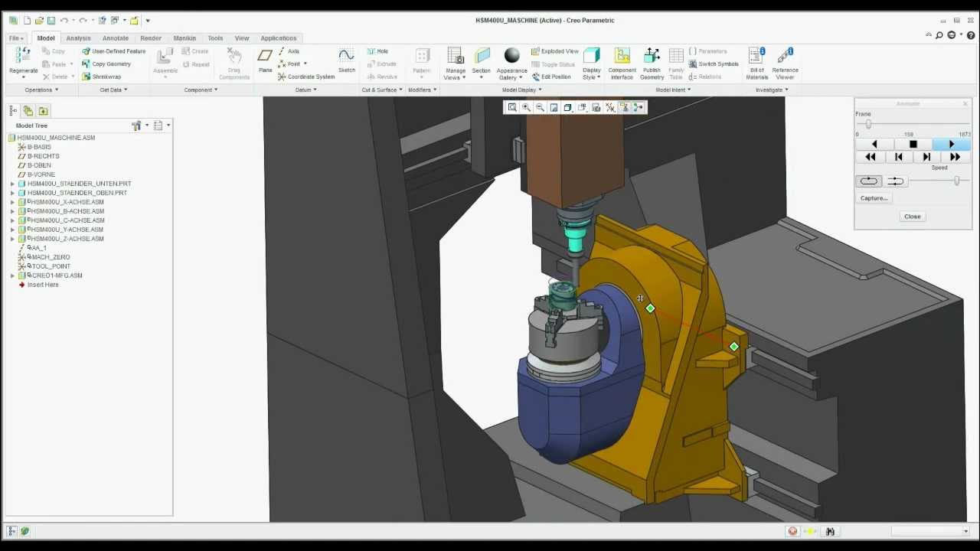Image resolution: width=980 pixels, height=551 pixels.
Task: Open the Investigate group dropdown
Action: (x=772, y=90)
